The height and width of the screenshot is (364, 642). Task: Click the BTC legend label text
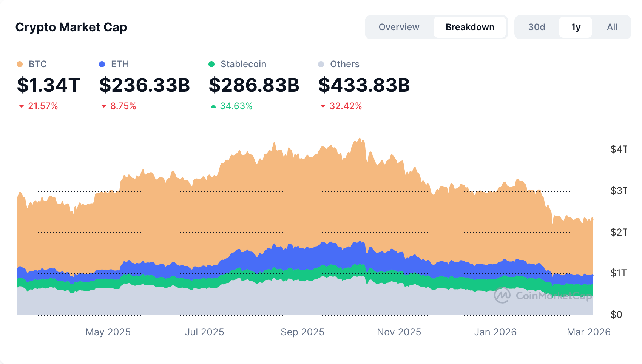click(x=37, y=64)
